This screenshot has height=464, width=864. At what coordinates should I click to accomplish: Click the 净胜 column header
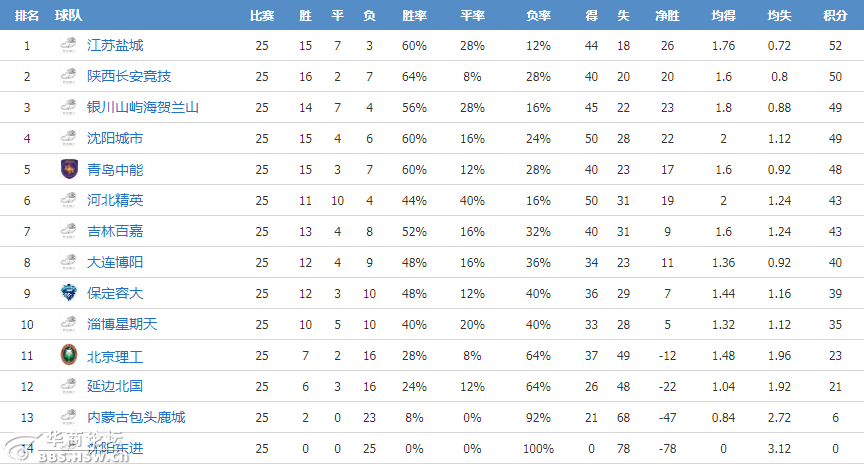pyautogui.click(x=667, y=15)
